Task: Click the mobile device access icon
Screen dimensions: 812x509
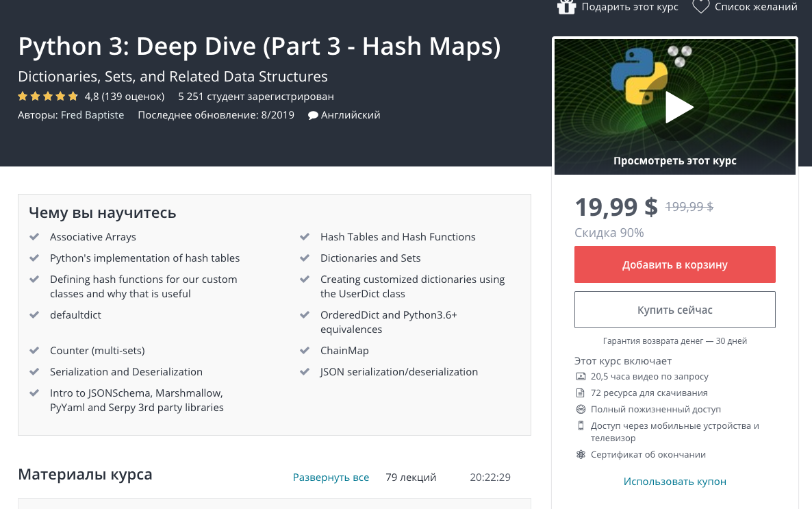Action: pyautogui.click(x=581, y=425)
